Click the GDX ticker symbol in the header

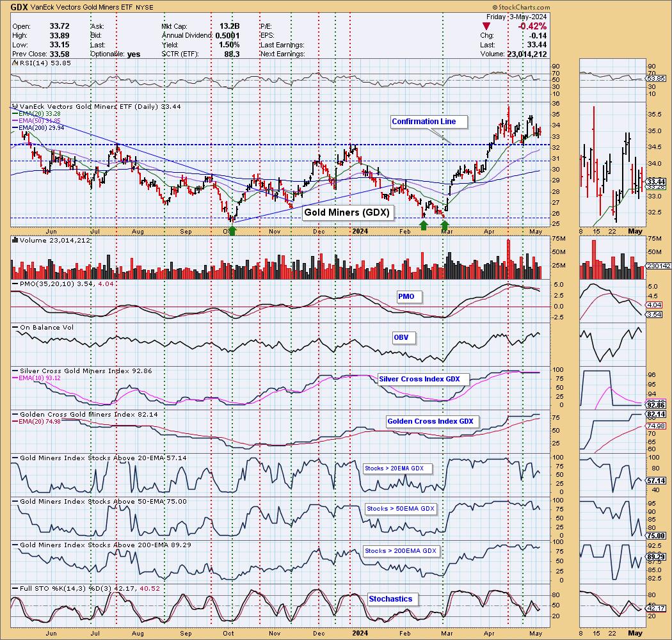19,7
